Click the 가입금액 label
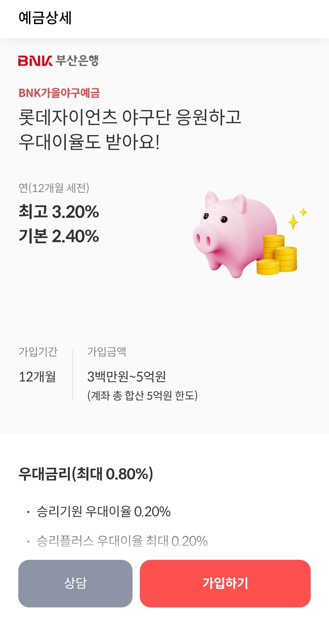The width and height of the screenshot is (329, 644). pos(107,352)
